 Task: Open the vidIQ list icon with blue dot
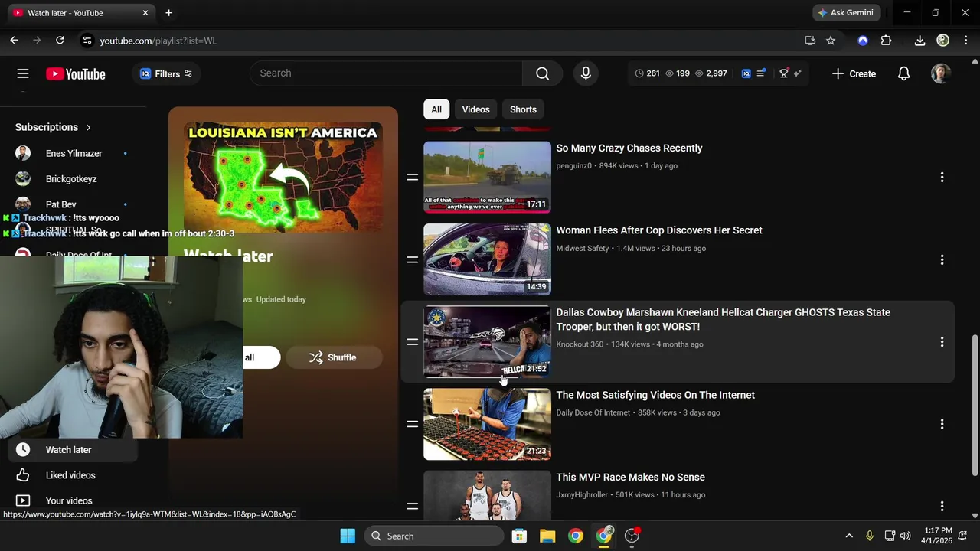tap(761, 73)
